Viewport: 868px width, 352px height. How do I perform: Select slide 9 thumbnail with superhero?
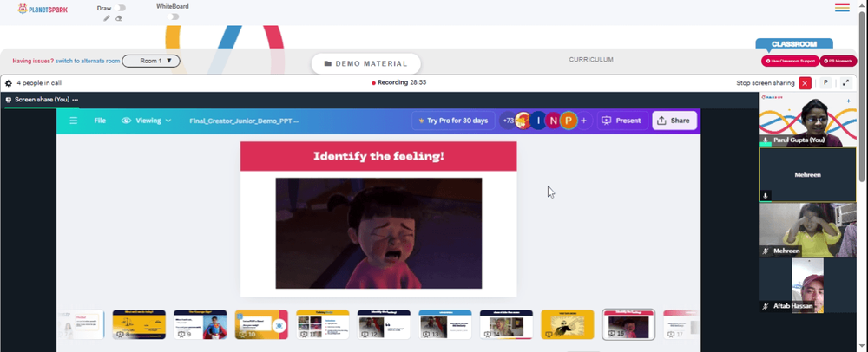pyautogui.click(x=200, y=324)
